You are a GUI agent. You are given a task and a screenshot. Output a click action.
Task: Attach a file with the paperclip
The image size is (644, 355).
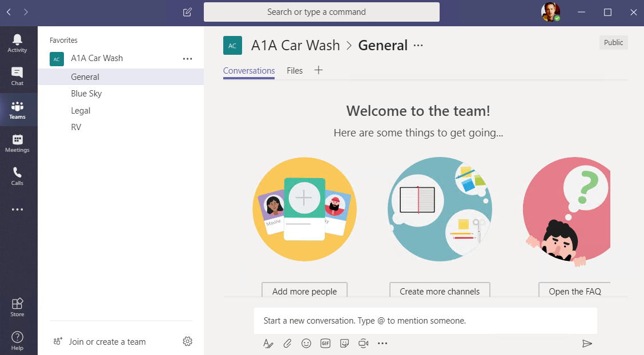click(x=287, y=344)
